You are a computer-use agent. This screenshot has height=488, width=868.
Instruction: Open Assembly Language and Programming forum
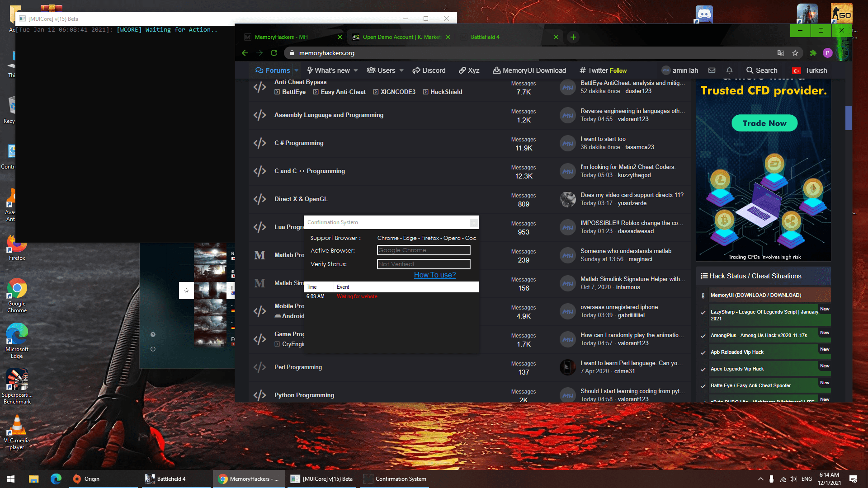pos(329,115)
